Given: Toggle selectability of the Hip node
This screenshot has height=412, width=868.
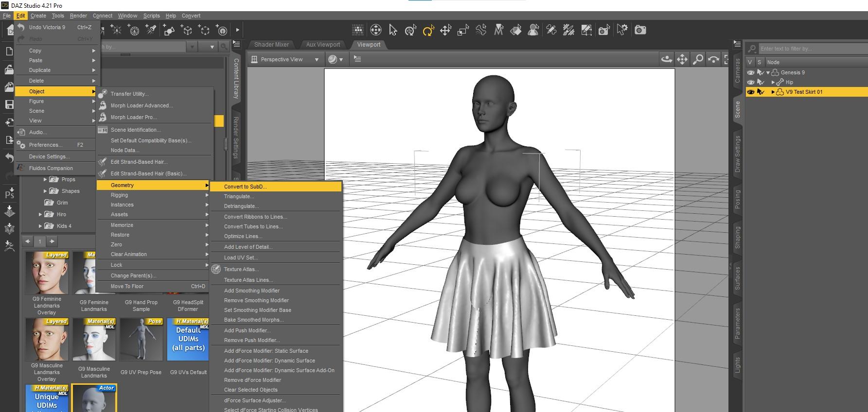Looking at the screenshot, I should coord(761,82).
